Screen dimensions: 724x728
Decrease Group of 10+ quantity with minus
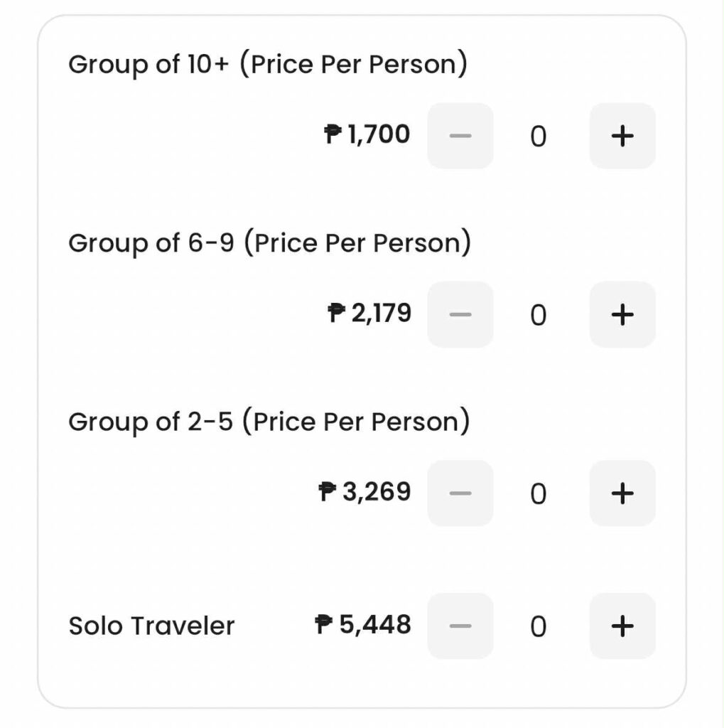(460, 136)
